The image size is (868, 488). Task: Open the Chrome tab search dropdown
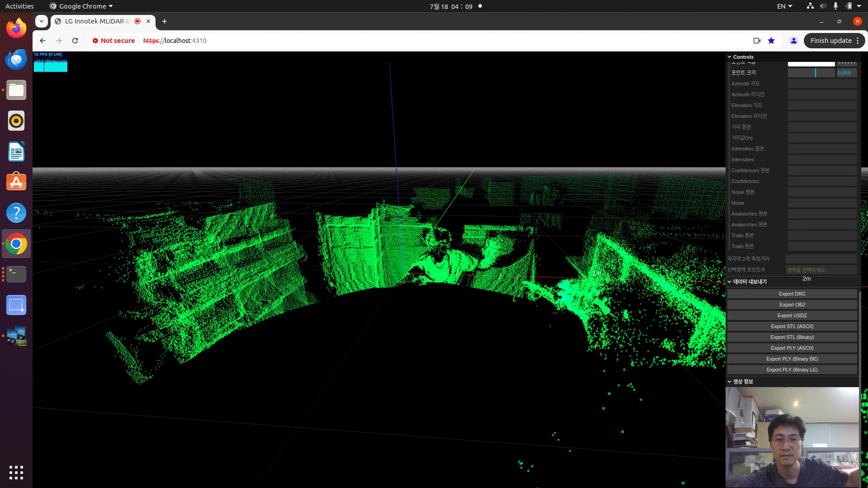pos(41,21)
